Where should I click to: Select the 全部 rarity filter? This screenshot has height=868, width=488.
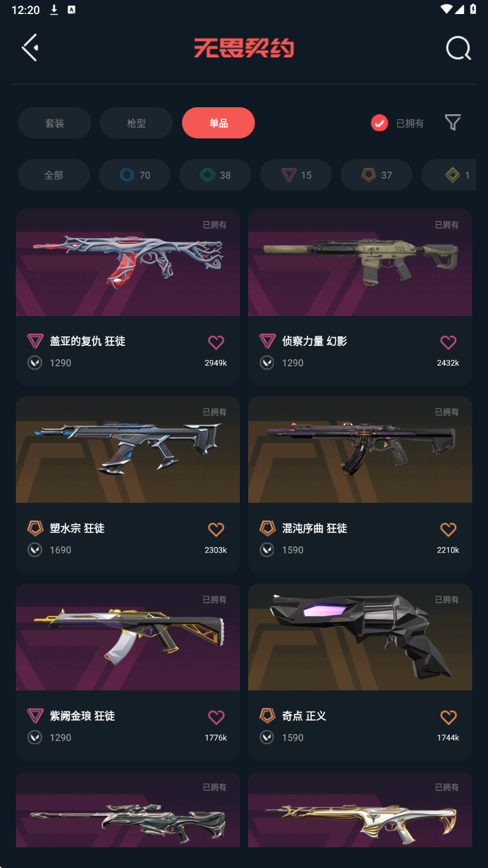pos(54,175)
